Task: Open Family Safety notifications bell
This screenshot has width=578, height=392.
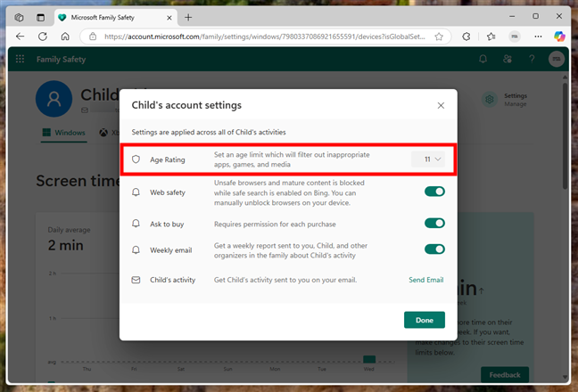Action: 483,60
